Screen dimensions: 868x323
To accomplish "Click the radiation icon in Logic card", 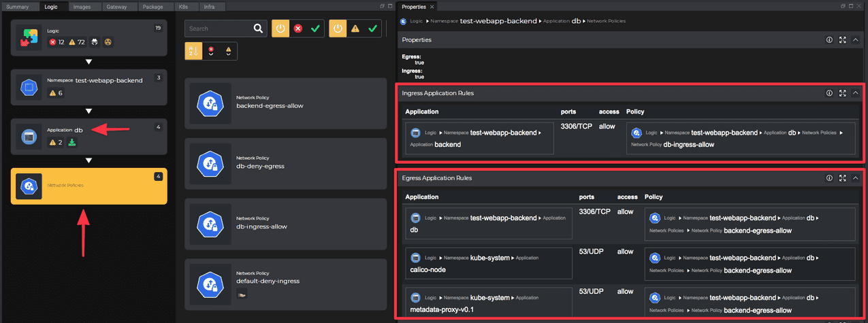I will click(108, 42).
